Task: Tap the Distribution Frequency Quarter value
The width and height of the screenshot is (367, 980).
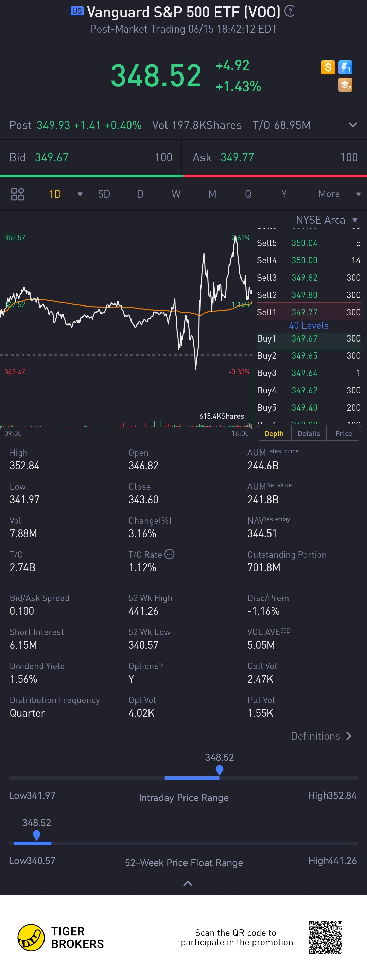Action: click(x=28, y=713)
